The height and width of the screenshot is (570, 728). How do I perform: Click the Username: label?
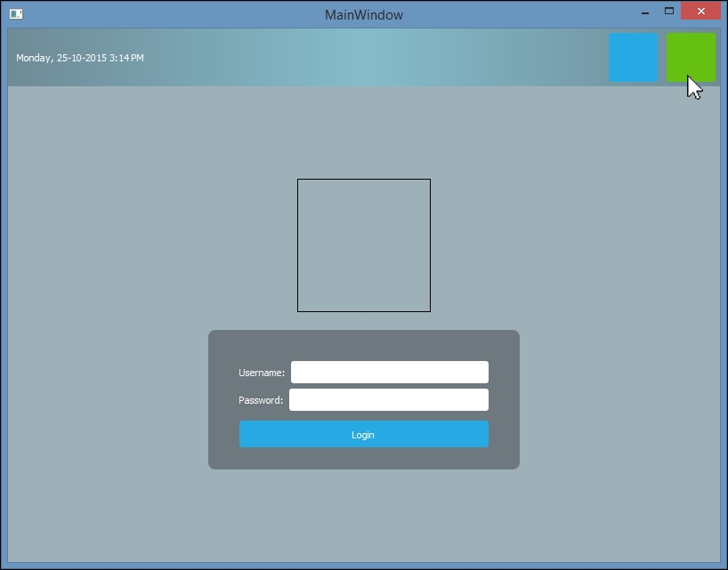(262, 373)
